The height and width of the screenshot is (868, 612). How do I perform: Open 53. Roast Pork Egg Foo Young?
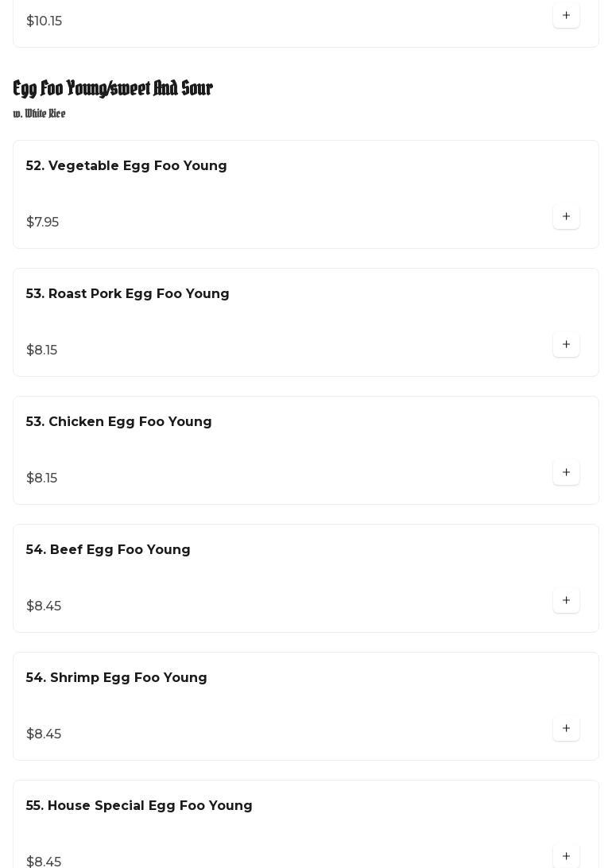(127, 294)
